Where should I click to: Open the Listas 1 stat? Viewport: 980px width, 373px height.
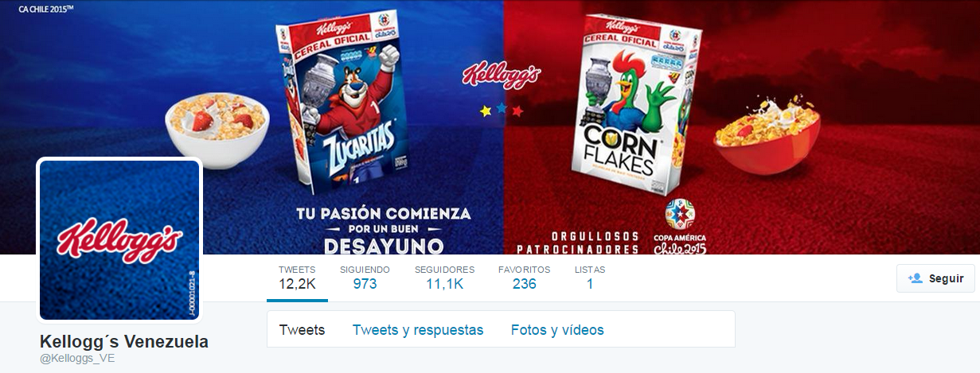tap(590, 277)
